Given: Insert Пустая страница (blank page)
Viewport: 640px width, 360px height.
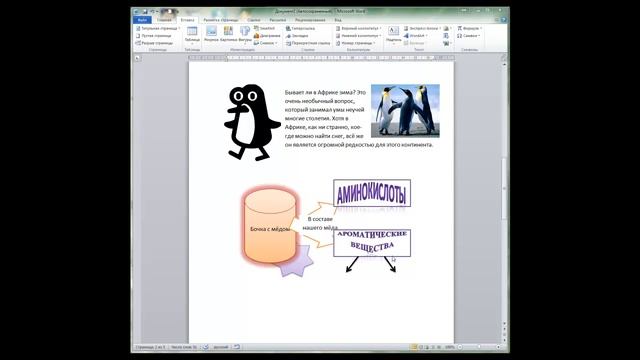Looking at the screenshot, I should point(154,36).
